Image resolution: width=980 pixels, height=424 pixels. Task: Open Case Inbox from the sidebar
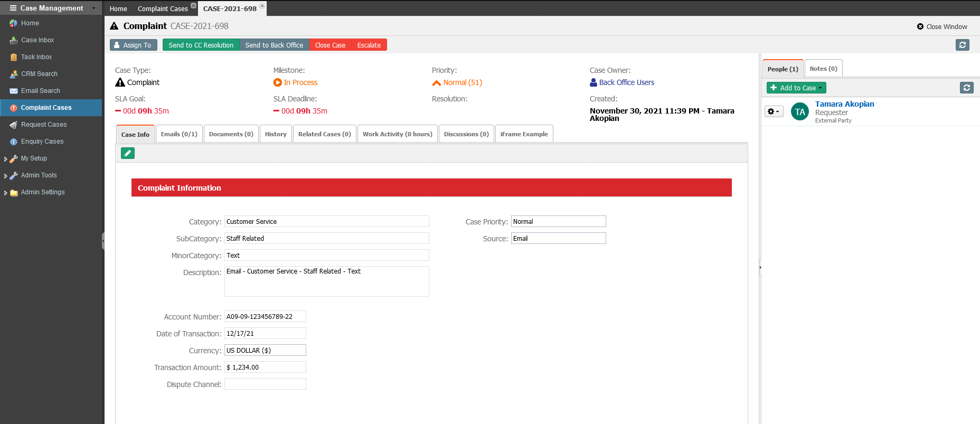pos(37,40)
